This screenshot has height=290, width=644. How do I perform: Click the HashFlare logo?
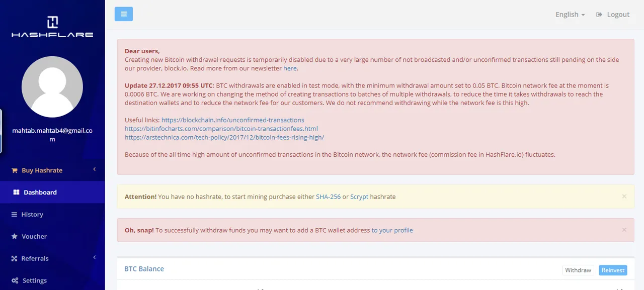pyautogui.click(x=52, y=27)
